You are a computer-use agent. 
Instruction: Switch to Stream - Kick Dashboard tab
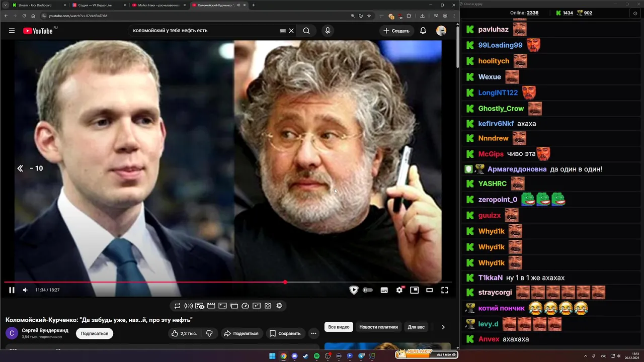39,5
